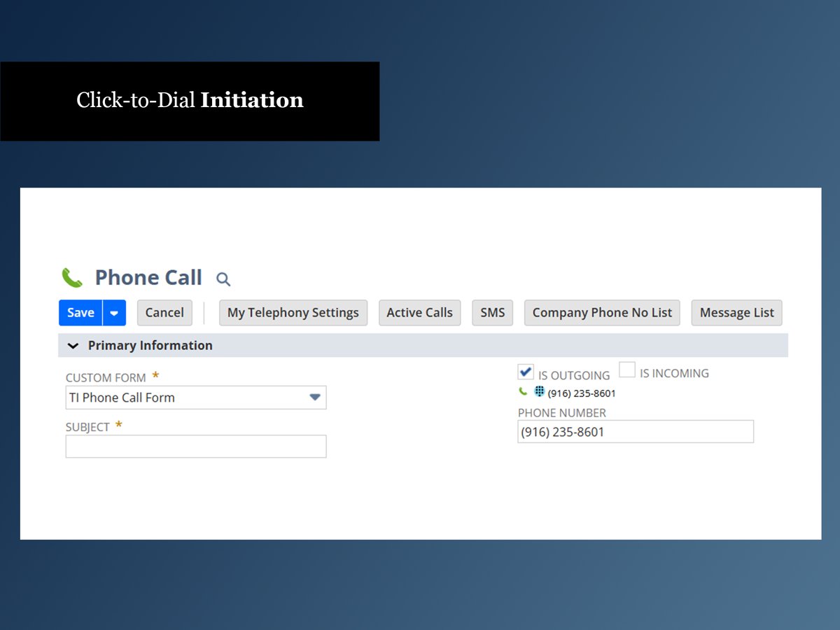Dial the (916) 235-8601 click-to-dial link
The width and height of the screenshot is (840, 630).
582,393
